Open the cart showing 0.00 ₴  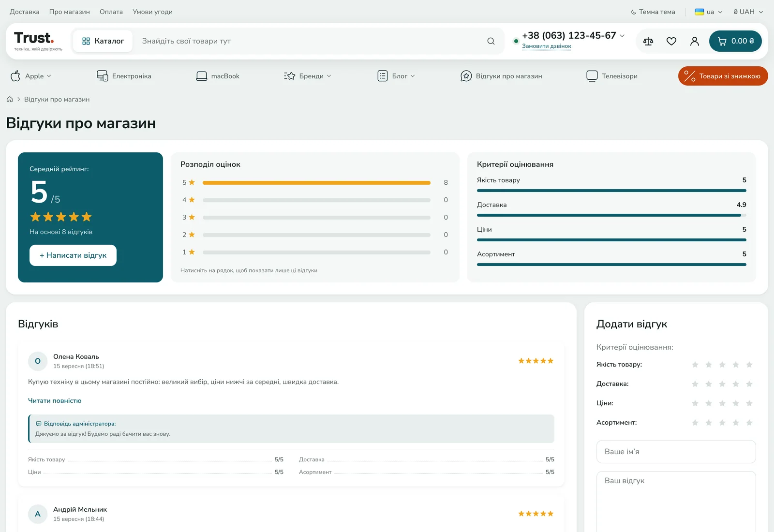pos(735,41)
